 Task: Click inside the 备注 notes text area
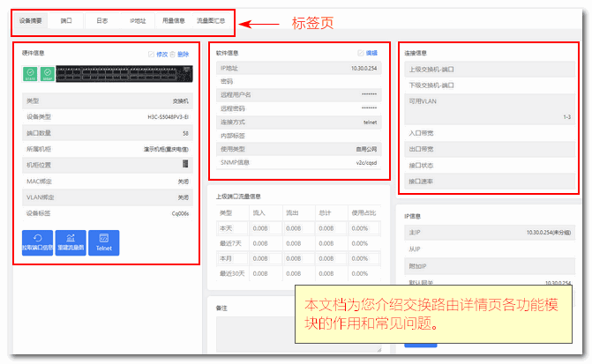click(x=298, y=334)
